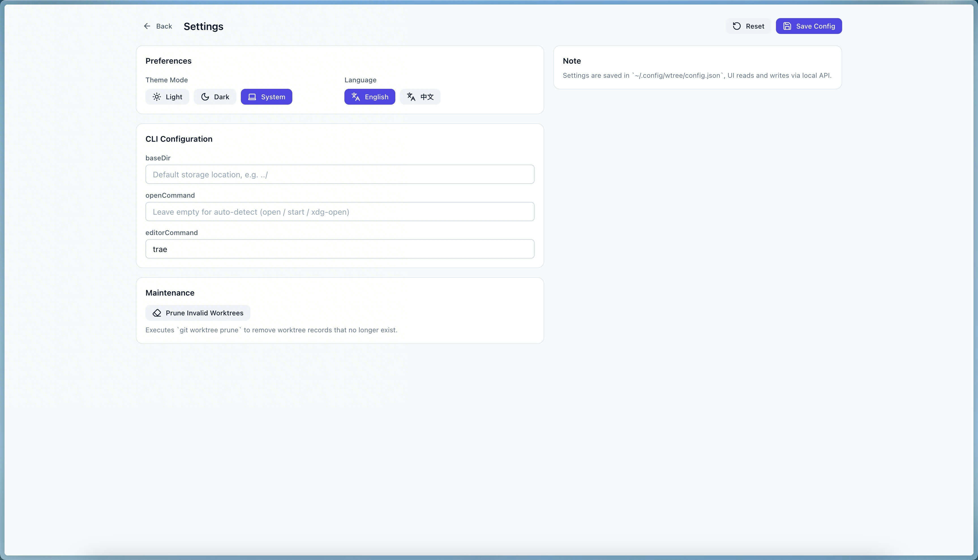Click the eraser icon on the Prune button

click(x=156, y=313)
